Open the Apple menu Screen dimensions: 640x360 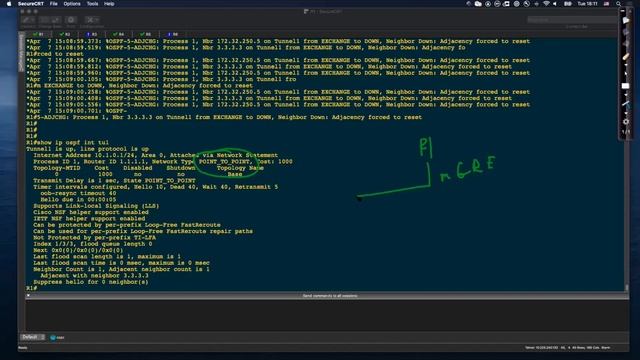[9, 4]
